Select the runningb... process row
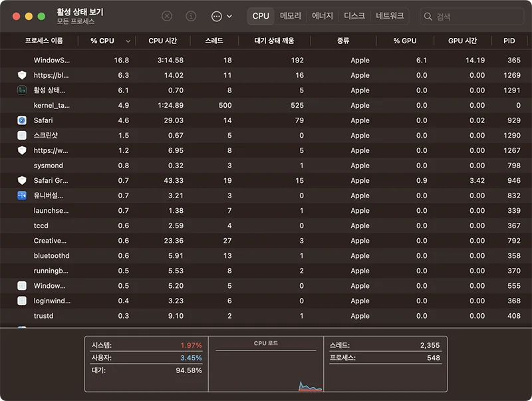This screenshot has height=401, width=532. pos(266,271)
